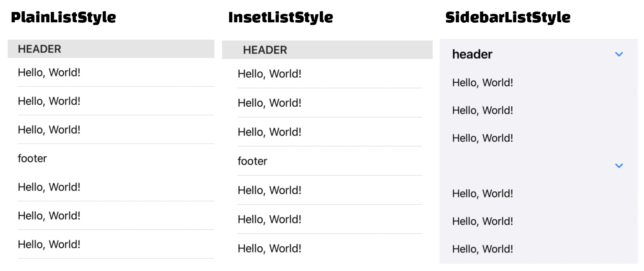
Task: Click the PlainListStyle title
Action: click(63, 17)
